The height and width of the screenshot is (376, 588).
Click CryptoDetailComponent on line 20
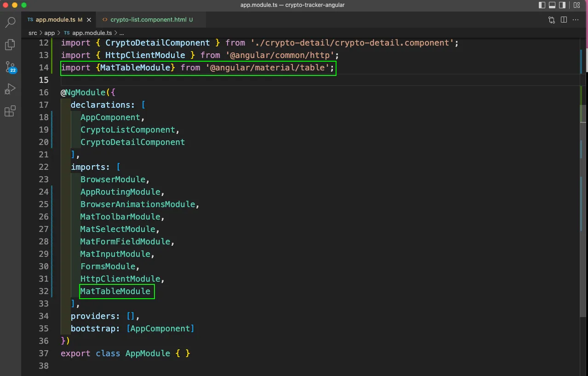point(133,142)
